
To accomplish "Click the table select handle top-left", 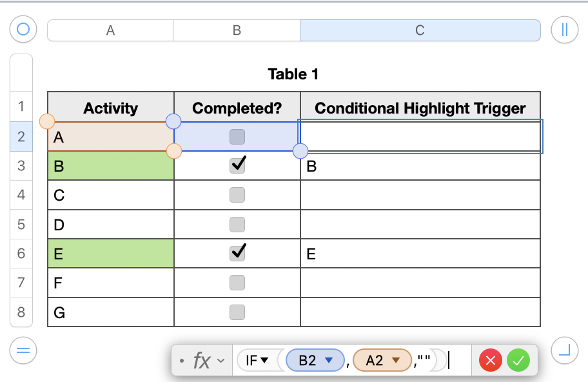I will click(23, 30).
